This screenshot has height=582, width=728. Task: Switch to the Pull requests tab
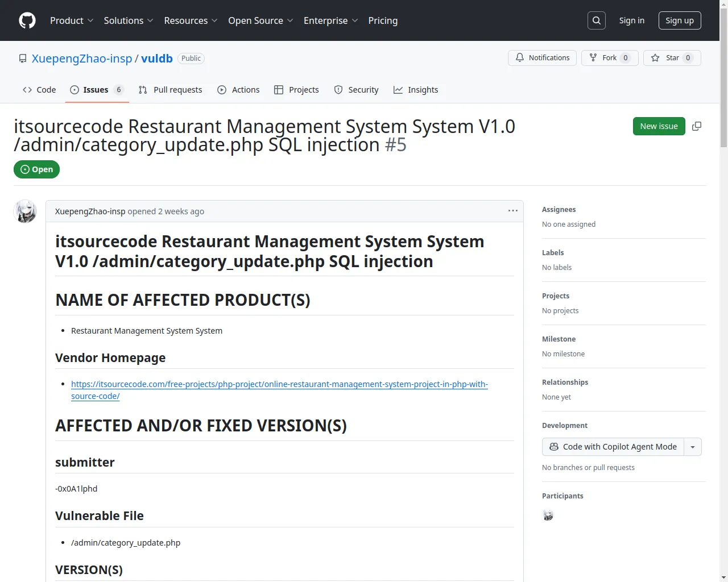point(170,90)
